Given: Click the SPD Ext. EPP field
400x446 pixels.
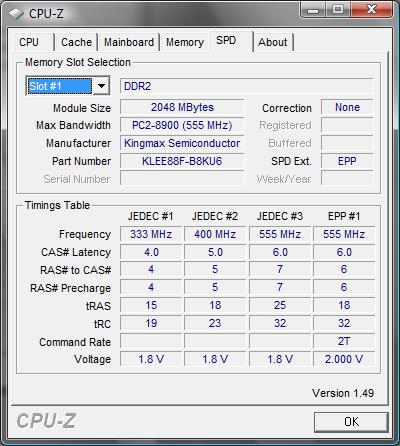Looking at the screenshot, I should (x=347, y=161).
